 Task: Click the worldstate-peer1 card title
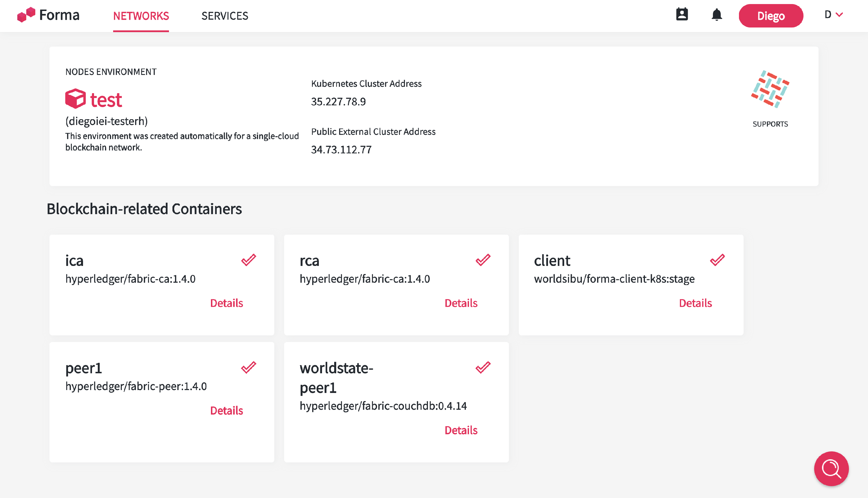click(x=336, y=378)
